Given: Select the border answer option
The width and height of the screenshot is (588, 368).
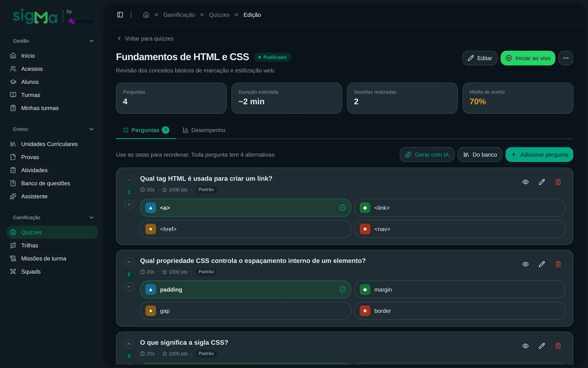Looking at the screenshot, I should point(460,311).
